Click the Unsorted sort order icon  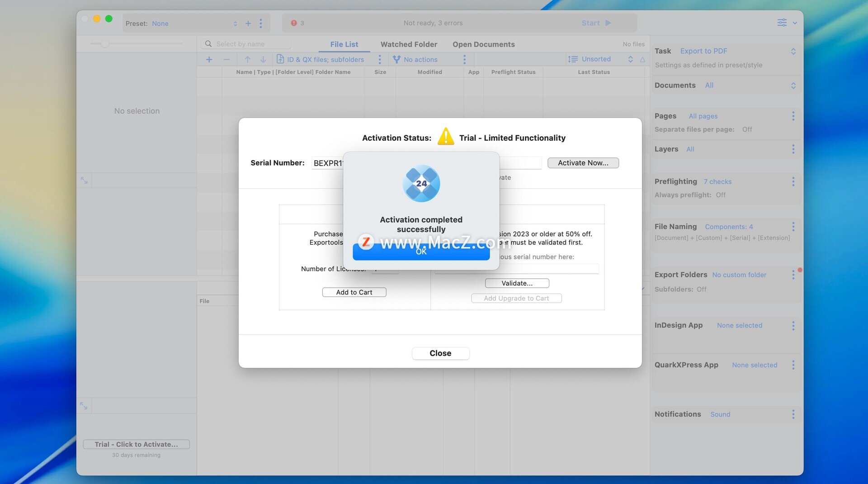(x=573, y=59)
